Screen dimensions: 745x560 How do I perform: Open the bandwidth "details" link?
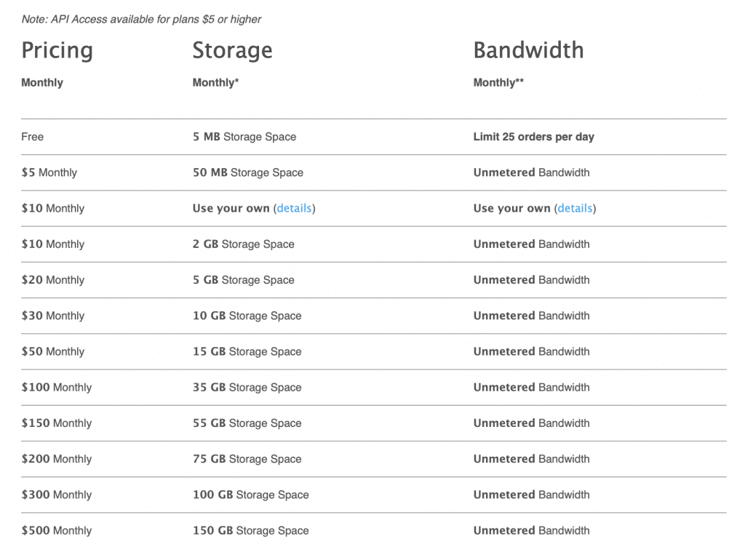click(x=575, y=208)
